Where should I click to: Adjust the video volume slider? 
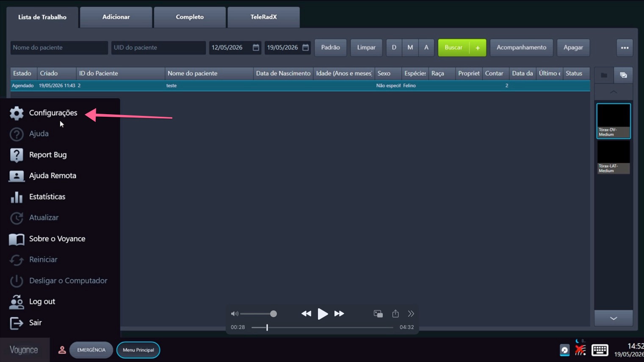coord(258,314)
